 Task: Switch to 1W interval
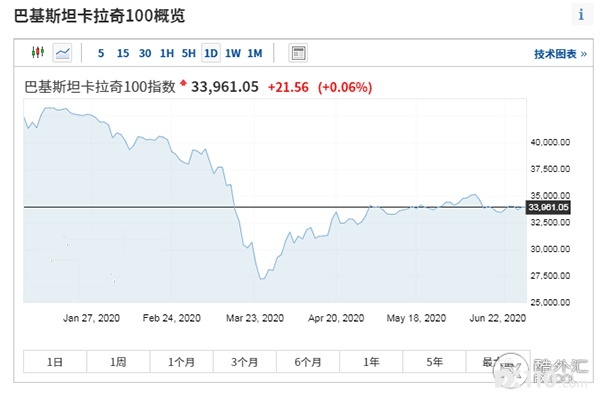click(233, 53)
